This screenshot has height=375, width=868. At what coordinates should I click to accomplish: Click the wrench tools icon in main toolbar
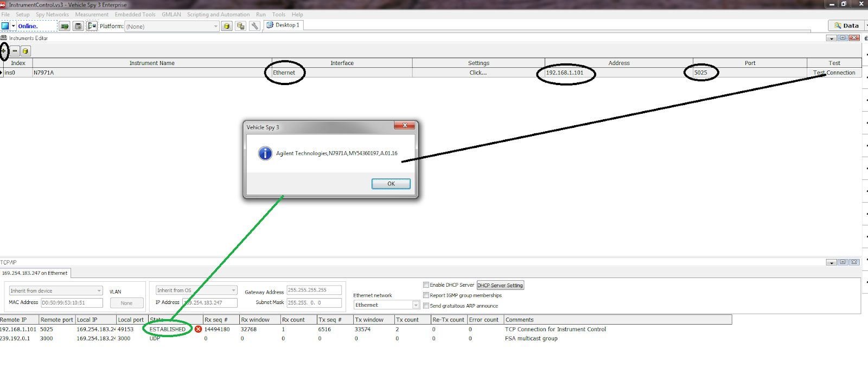254,26
